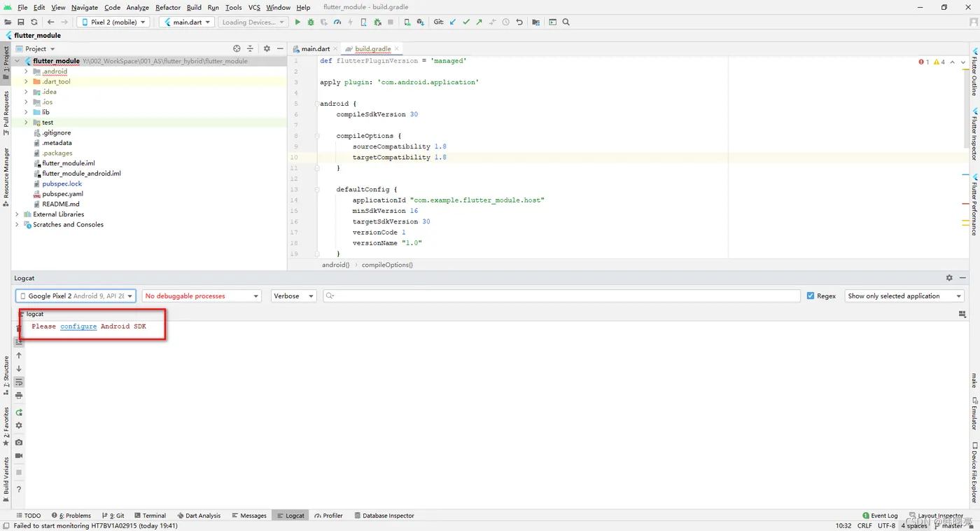Open the Event Log button
980x531 pixels.
(880, 516)
